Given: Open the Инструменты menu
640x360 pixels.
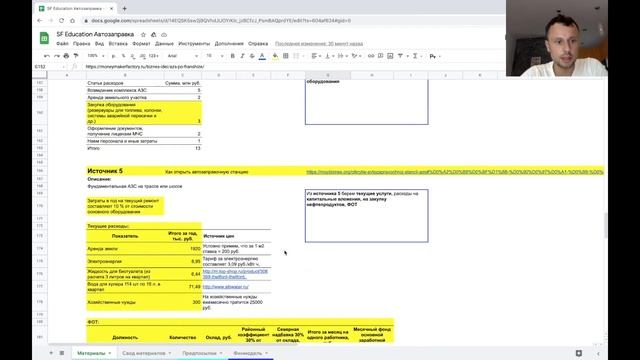Looking at the screenshot, I should [x=194, y=44].
